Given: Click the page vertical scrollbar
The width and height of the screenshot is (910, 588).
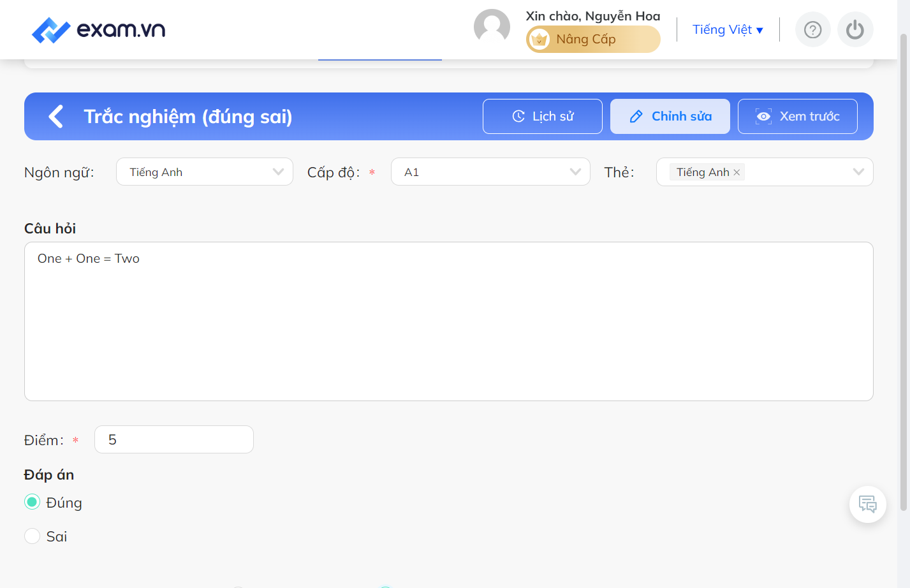Looking at the screenshot, I should point(903,272).
